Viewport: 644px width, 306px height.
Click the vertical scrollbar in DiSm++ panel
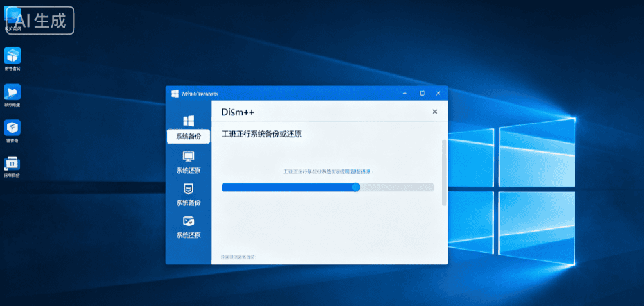tap(444, 173)
